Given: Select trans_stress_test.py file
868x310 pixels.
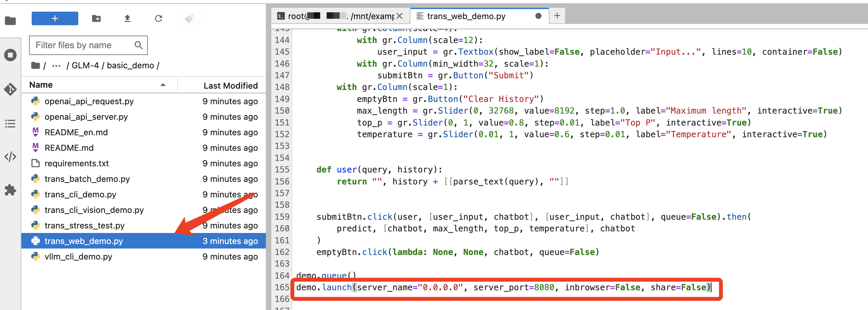Looking at the screenshot, I should point(144,225).
